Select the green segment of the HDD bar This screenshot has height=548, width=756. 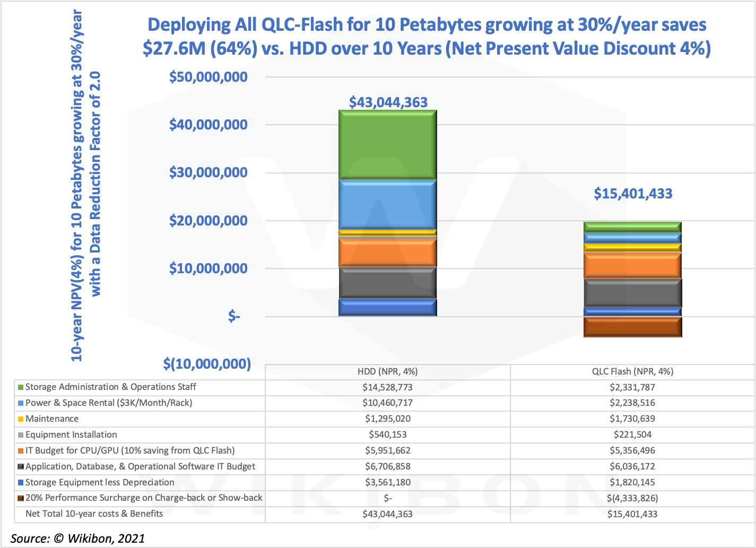387,143
